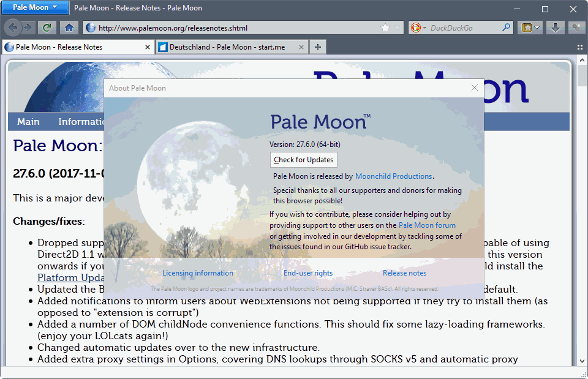The image size is (588, 379).
Task: Open the bookmarks menu toolbar button
Action: (x=530, y=28)
